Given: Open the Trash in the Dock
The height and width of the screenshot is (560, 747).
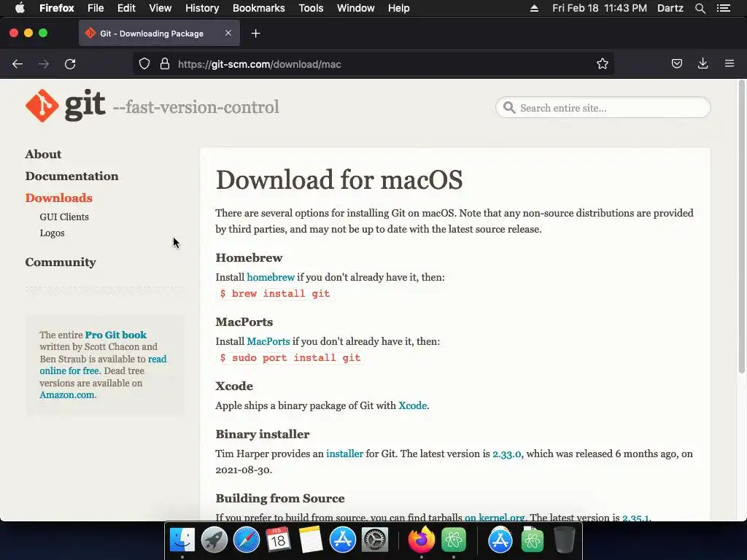Looking at the screenshot, I should pos(564,540).
